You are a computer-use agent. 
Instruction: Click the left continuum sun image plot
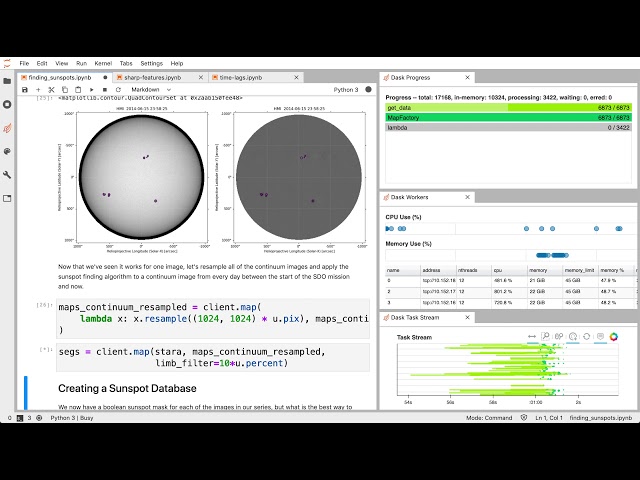tap(141, 177)
